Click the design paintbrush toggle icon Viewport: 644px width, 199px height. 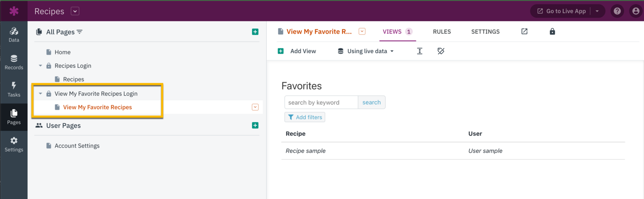[x=440, y=51]
